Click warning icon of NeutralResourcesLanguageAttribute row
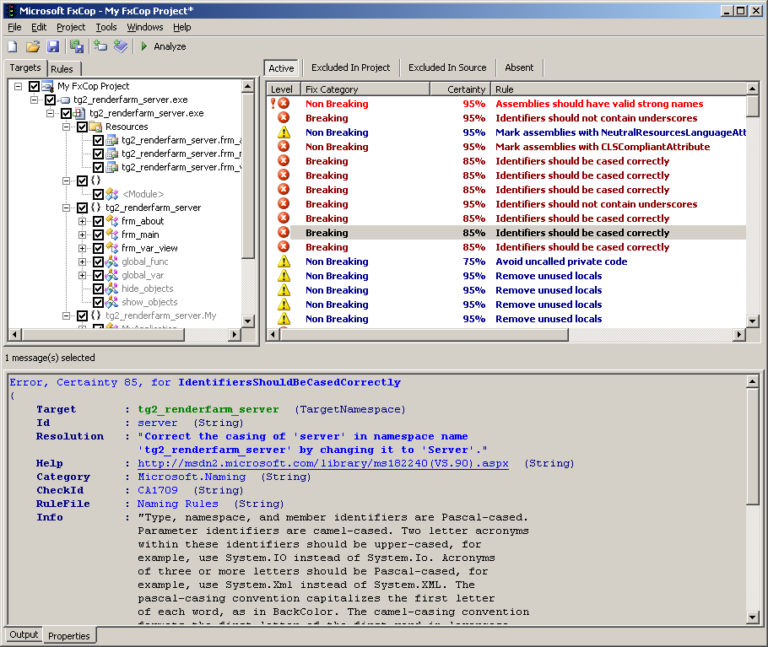The width and height of the screenshot is (768, 647). point(284,132)
